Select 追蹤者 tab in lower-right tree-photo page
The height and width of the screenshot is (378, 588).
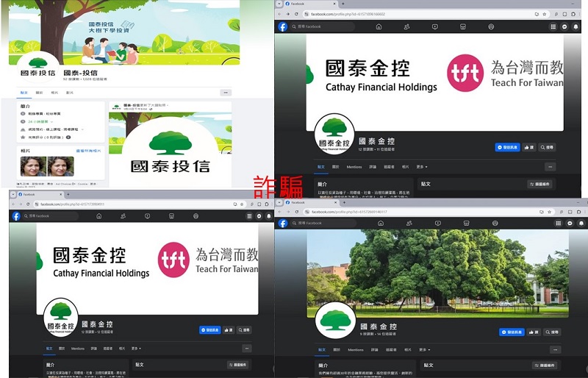tap(391, 349)
